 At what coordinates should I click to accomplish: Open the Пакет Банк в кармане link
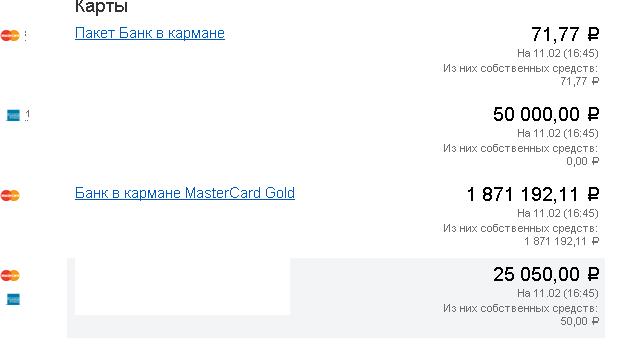pyautogui.click(x=150, y=33)
